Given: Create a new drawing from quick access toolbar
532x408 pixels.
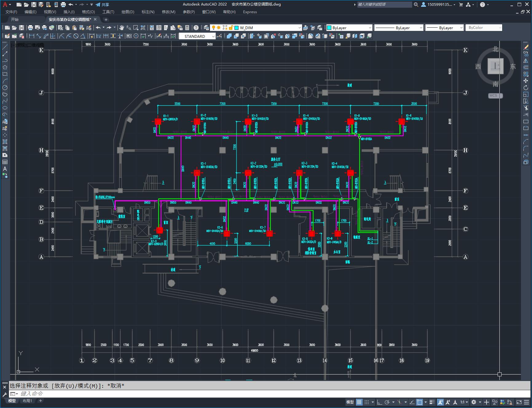Looking at the screenshot, I should [19, 5].
